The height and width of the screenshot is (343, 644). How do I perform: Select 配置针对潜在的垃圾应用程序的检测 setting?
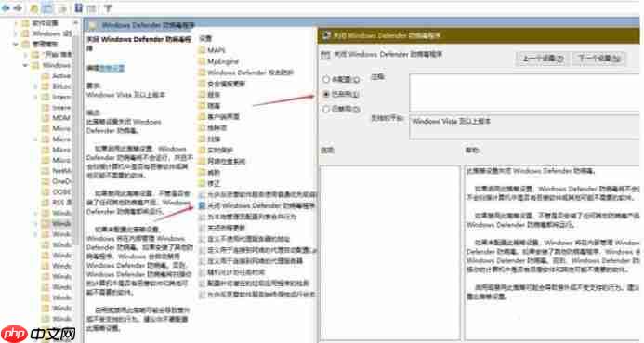(x=257, y=283)
